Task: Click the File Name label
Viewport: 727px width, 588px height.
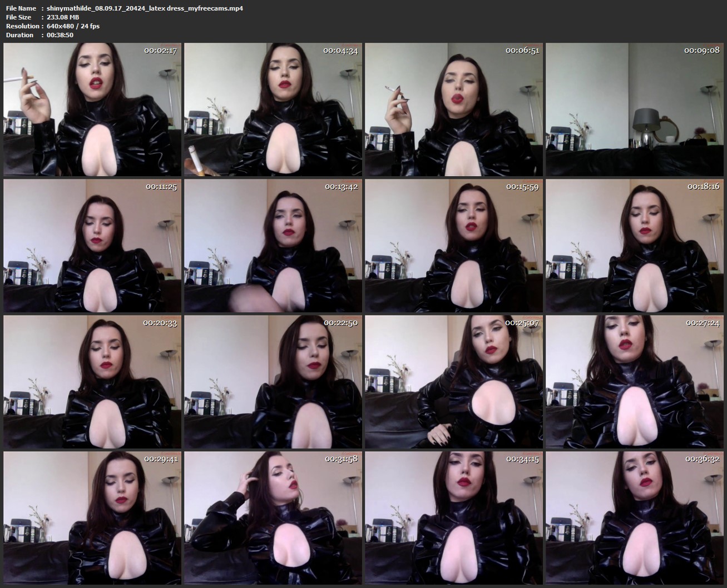Action: click(x=21, y=8)
